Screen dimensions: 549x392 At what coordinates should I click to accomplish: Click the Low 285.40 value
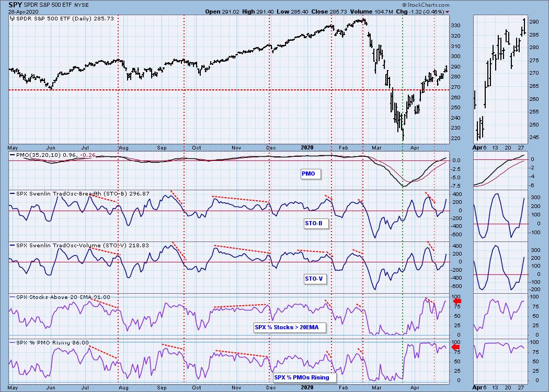pos(293,11)
